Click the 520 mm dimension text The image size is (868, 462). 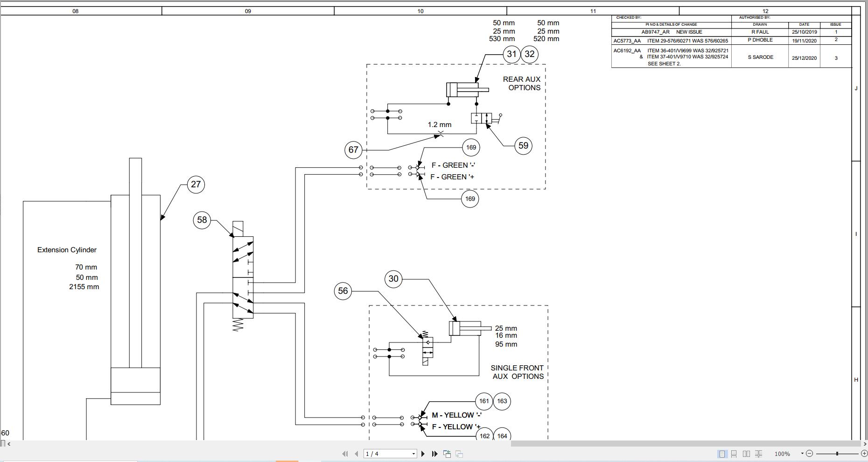[546, 39]
